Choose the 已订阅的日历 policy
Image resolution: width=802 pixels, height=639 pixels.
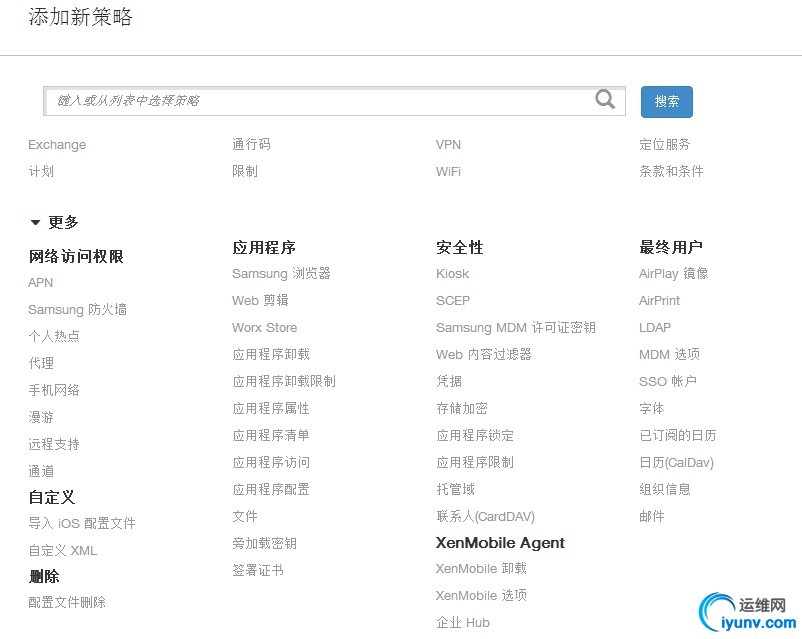coord(678,435)
